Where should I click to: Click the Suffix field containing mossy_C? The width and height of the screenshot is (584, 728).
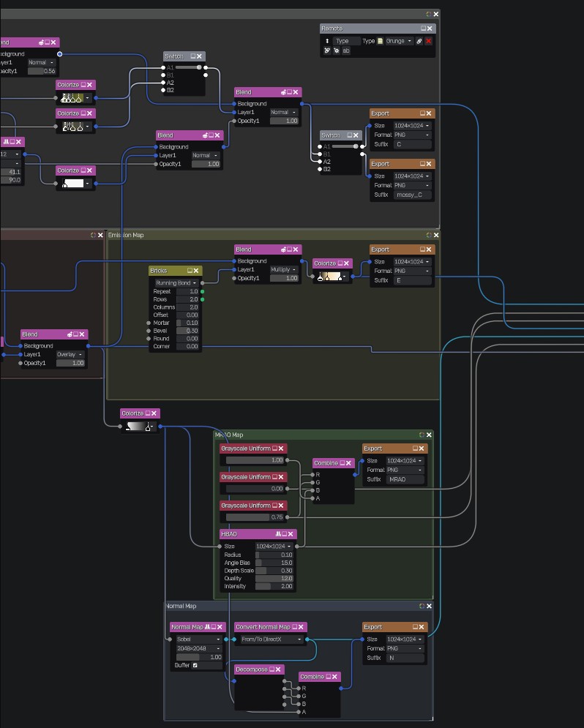(412, 195)
